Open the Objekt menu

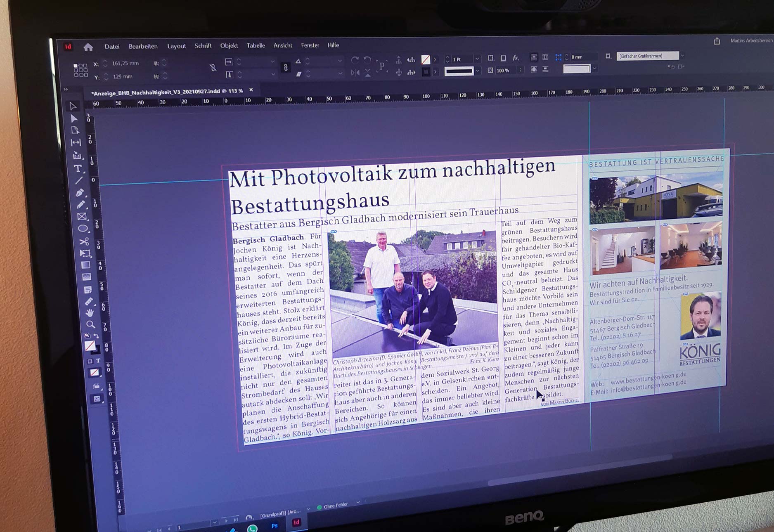coord(229,46)
